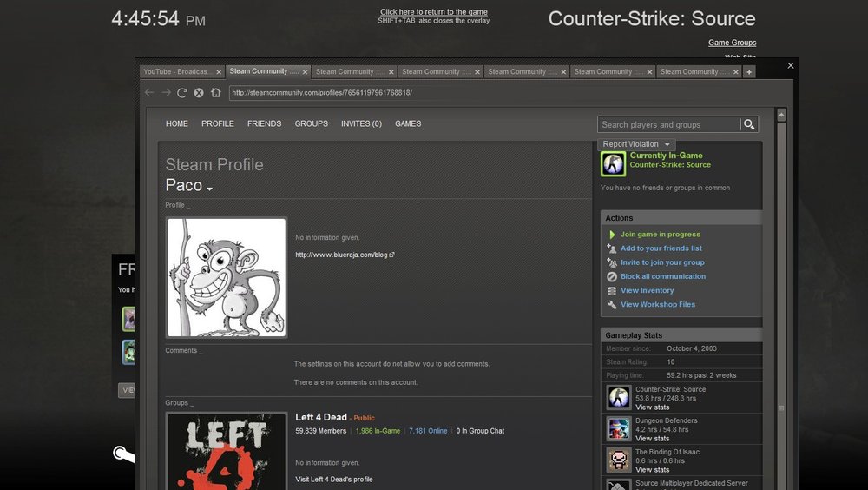
Task: Focus the Search players and groups field
Action: (668, 125)
